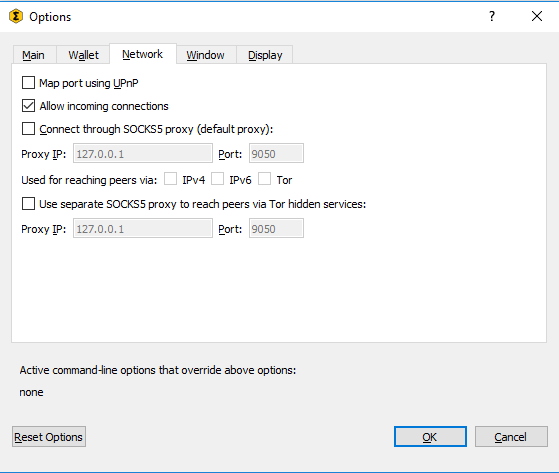Viewport: 559px width, 473px height.
Task: Click the question mark help icon
Action: [x=492, y=16]
